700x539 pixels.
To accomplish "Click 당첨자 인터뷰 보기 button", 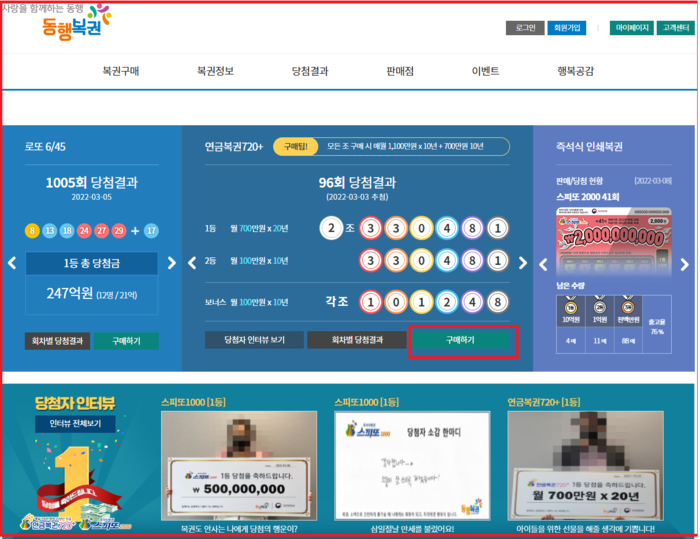I will tap(254, 340).
